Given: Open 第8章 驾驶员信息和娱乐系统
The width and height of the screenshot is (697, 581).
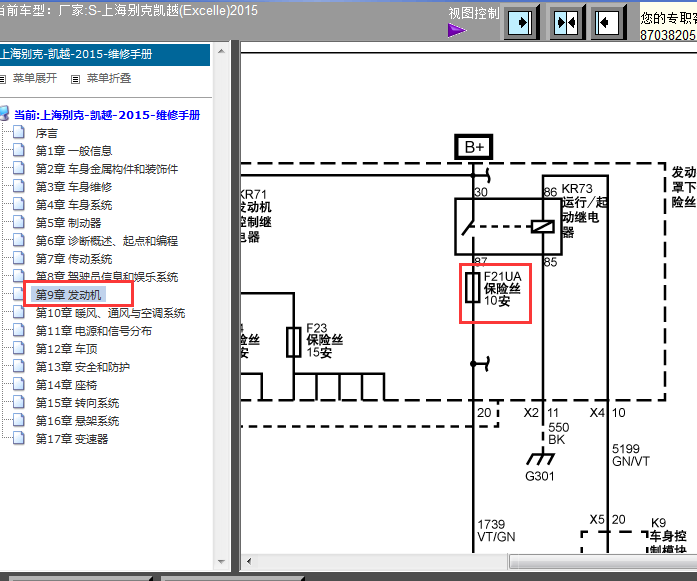Looking at the screenshot, I should click(x=107, y=277).
